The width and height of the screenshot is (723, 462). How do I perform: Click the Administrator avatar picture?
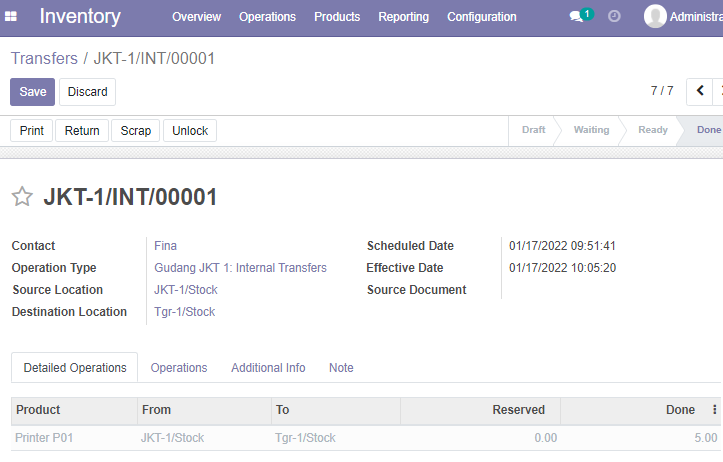coord(655,16)
